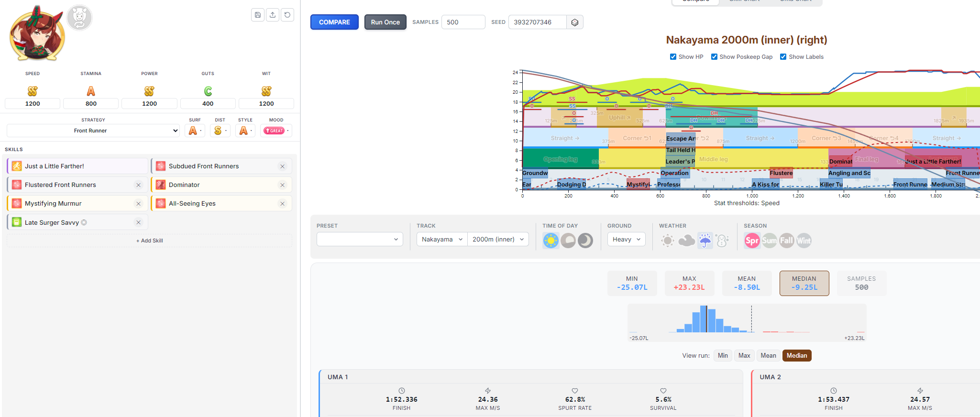Uncheck Show Poskeep Gap
Screen dimensions: 980x417
point(714,57)
